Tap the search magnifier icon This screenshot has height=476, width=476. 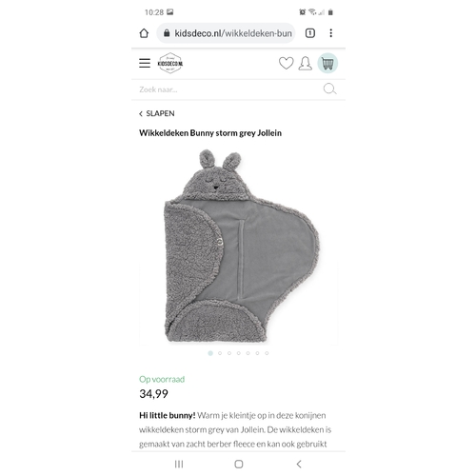tap(329, 89)
